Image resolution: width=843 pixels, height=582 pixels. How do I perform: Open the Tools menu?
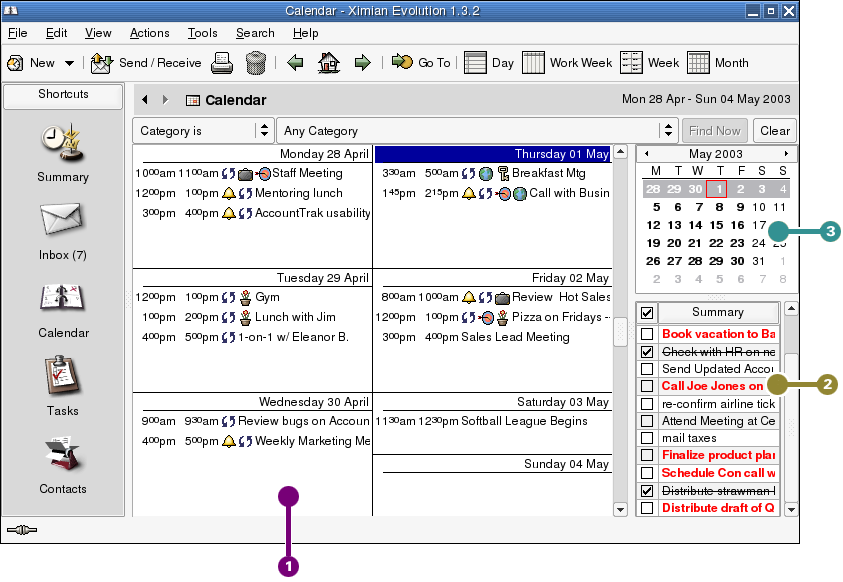pyautogui.click(x=202, y=33)
